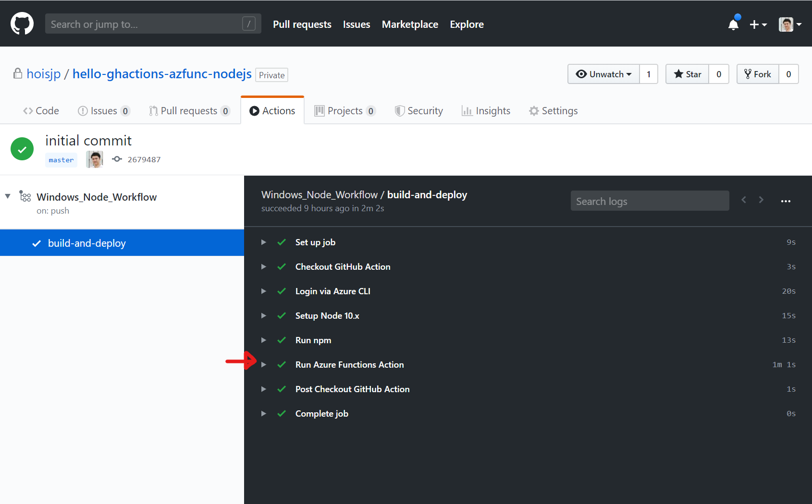Open the GitHub home logo
Viewport: 812px width, 504px height.
pos(22,24)
